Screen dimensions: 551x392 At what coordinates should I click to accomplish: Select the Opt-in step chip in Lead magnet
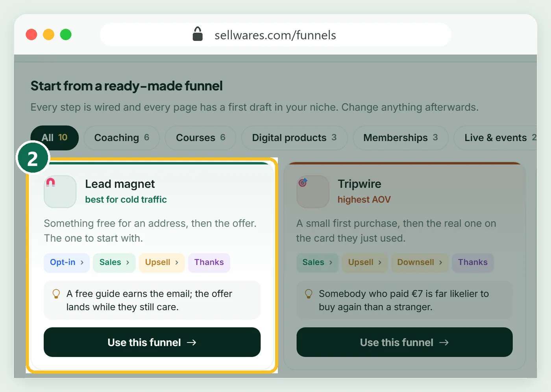(67, 263)
